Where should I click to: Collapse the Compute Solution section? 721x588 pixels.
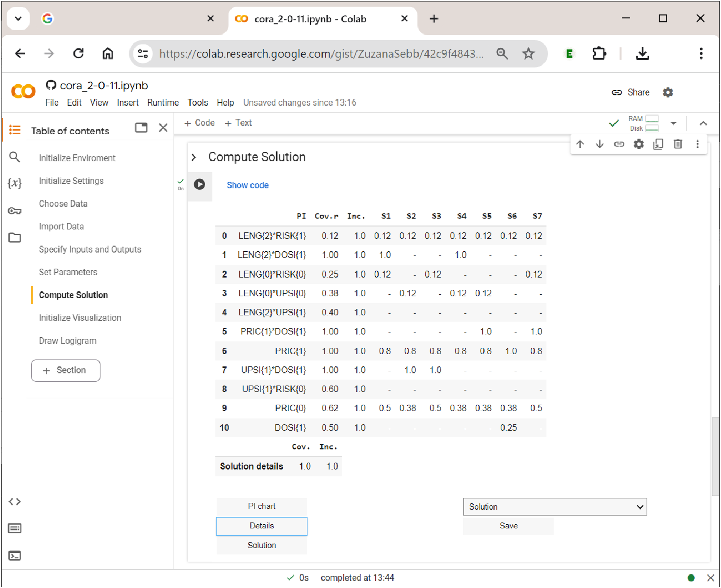click(193, 157)
